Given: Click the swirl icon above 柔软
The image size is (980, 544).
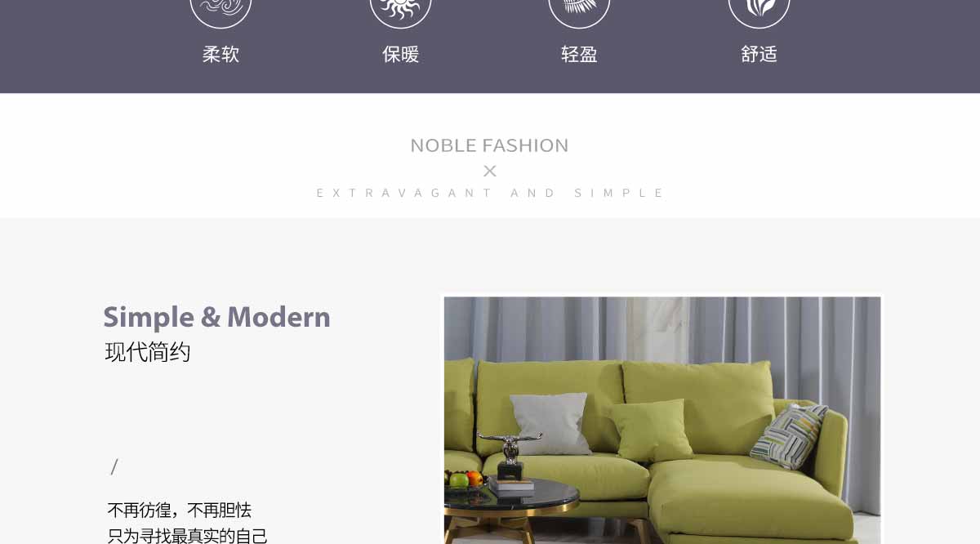Looking at the screenshot, I should pyautogui.click(x=220, y=8).
